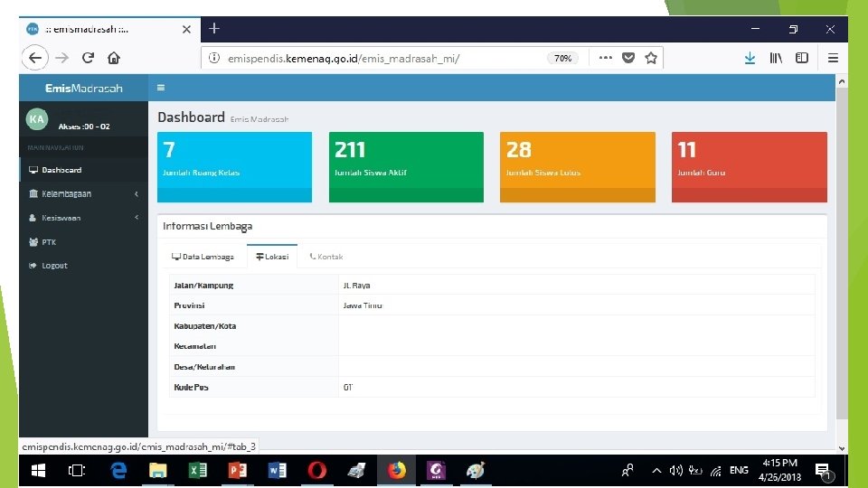The width and height of the screenshot is (868, 488).
Task: Show hidden system tray icons arrow
Action: pos(656,471)
